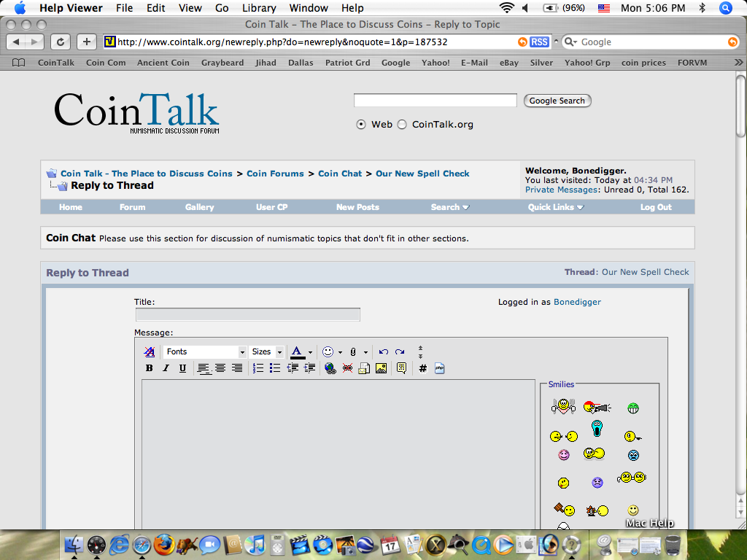Image resolution: width=747 pixels, height=560 pixels.
Task: Open the Library menu
Action: tap(259, 8)
